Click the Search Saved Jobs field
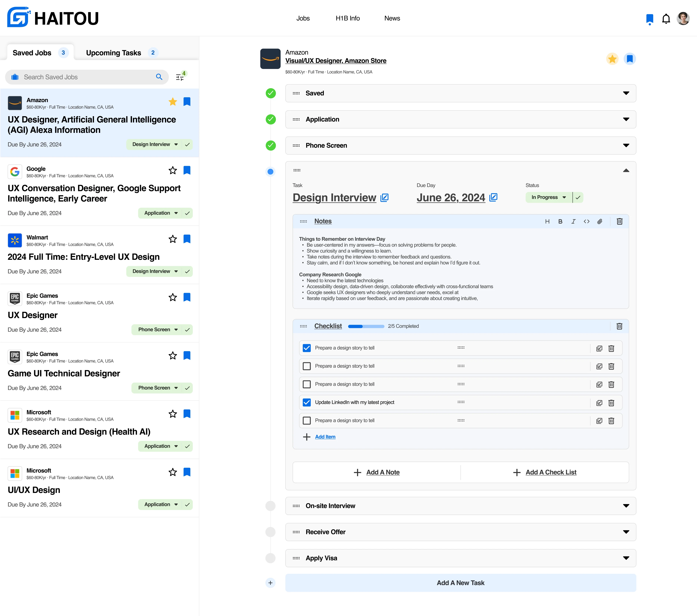The height and width of the screenshot is (616, 697). [x=87, y=77]
